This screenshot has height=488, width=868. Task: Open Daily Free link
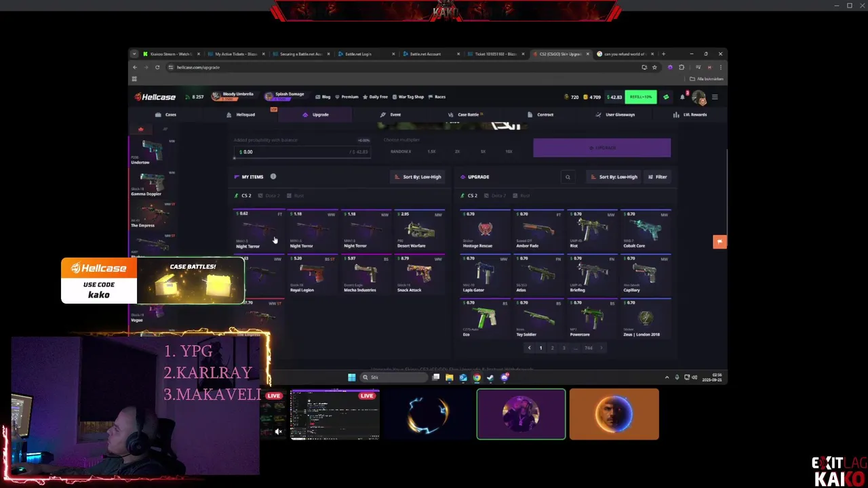[376, 97]
